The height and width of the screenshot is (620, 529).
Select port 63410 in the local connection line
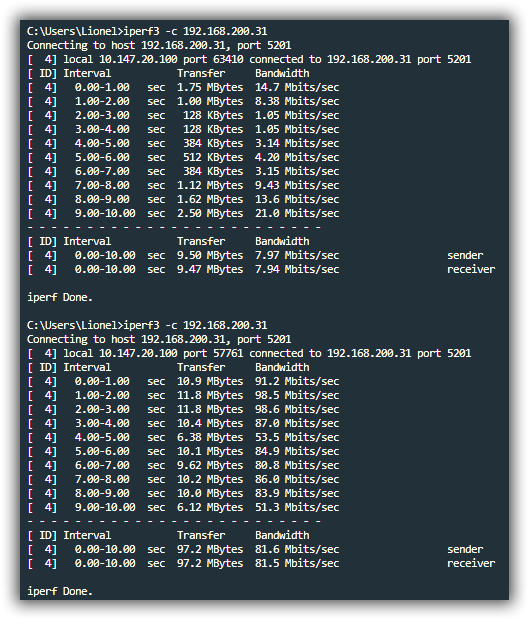click(213, 59)
